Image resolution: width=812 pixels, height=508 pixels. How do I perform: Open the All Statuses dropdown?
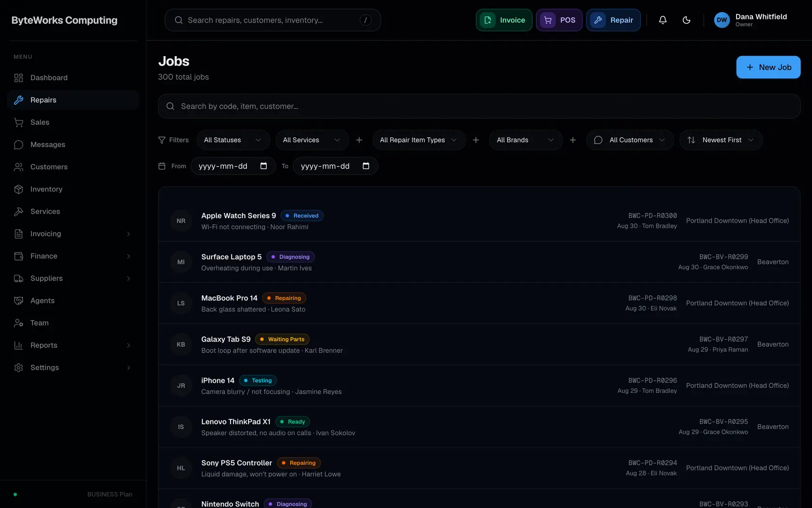[233, 140]
